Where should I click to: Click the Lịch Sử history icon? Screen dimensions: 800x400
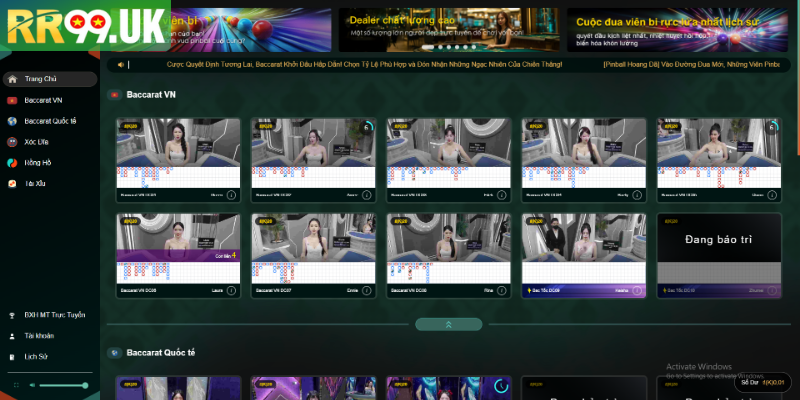pyautogui.click(x=11, y=357)
